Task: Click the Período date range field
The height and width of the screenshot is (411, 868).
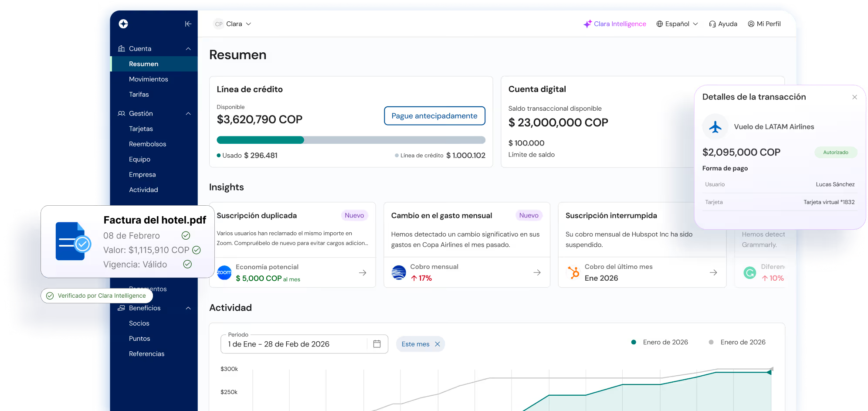Action: (x=304, y=344)
